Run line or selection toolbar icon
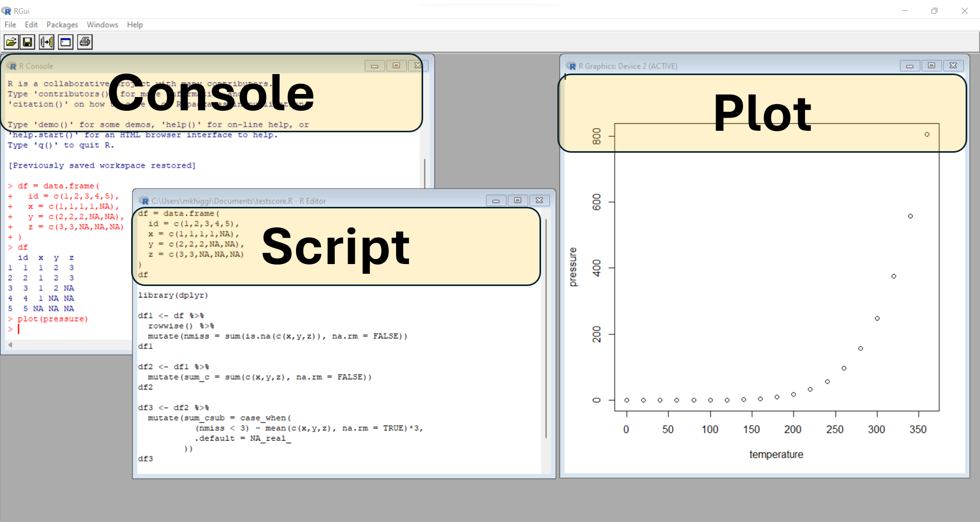The image size is (980, 522). pyautogui.click(x=46, y=42)
